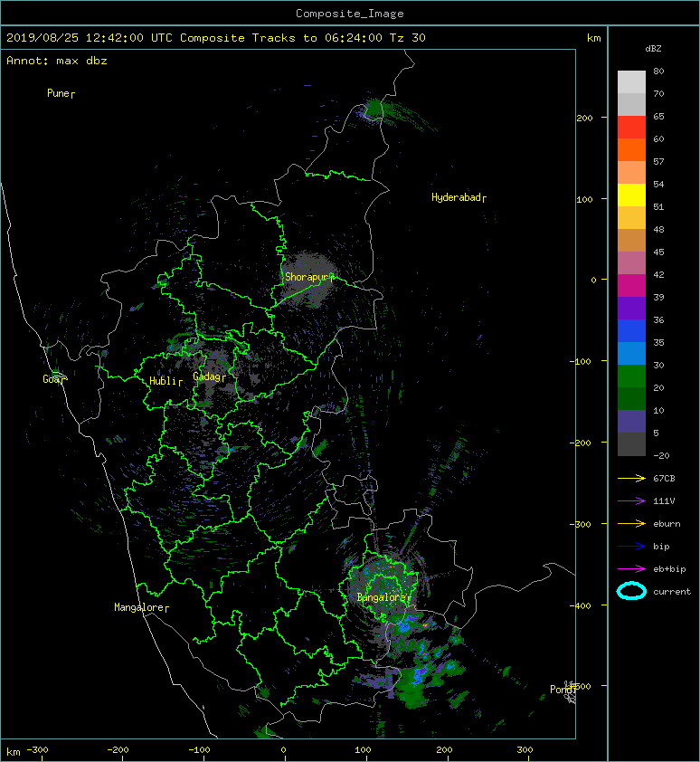This screenshot has width=700, height=762.
Task: Click the 'Annot: max dbz' label
Action: pos(57,61)
